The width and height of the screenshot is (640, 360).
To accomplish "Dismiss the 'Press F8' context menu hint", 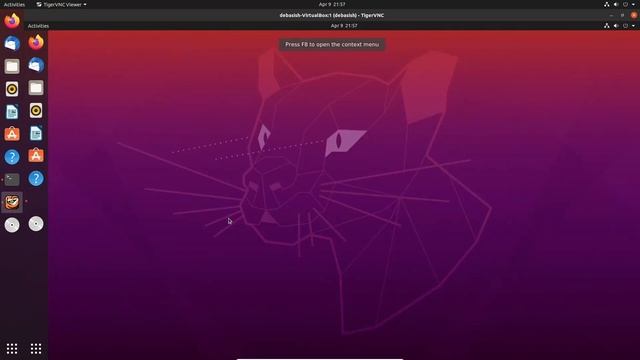I will click(332, 44).
